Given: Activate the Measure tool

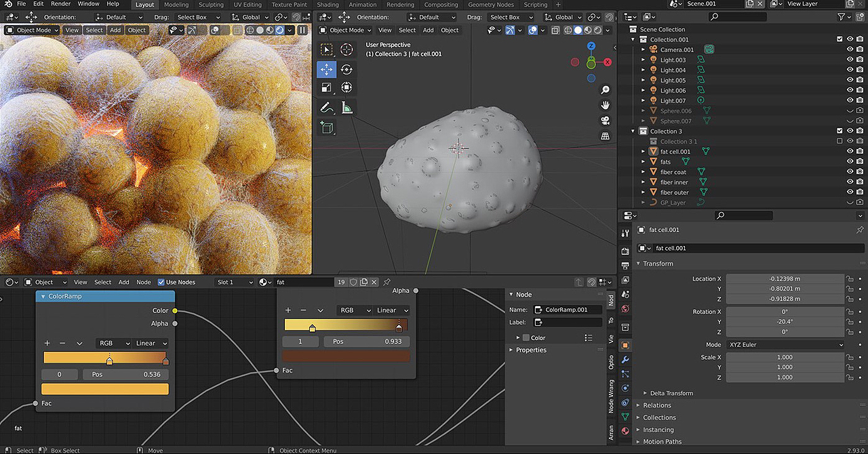Looking at the screenshot, I should (x=347, y=107).
